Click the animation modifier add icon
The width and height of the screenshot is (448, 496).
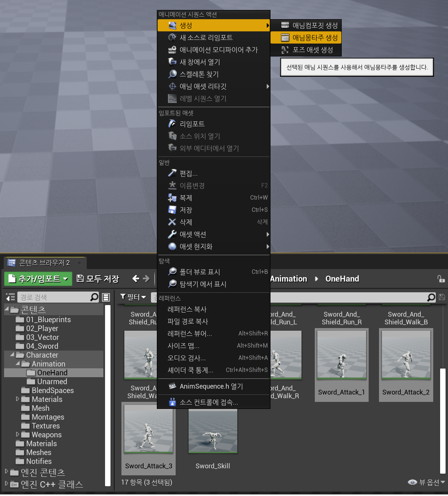172,50
